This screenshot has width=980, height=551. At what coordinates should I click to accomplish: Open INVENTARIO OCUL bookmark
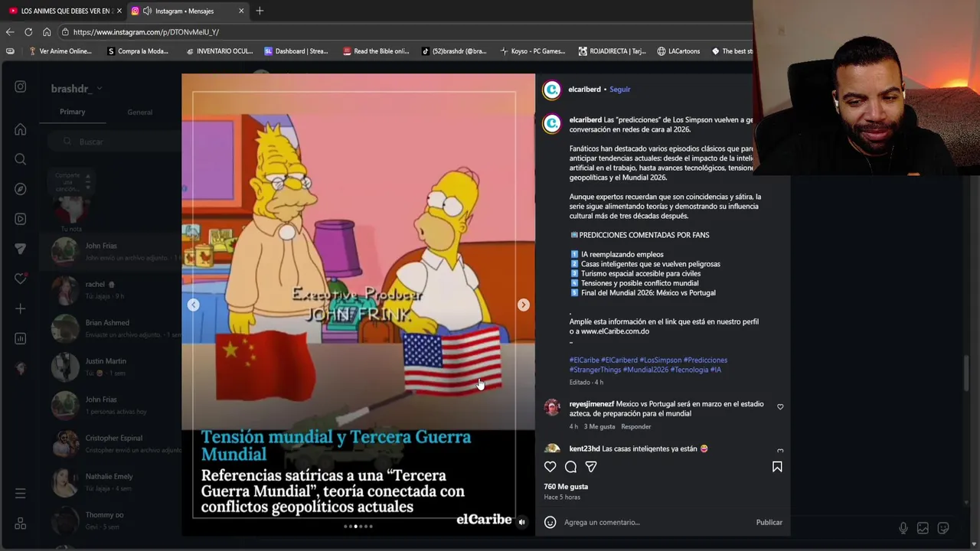point(219,51)
